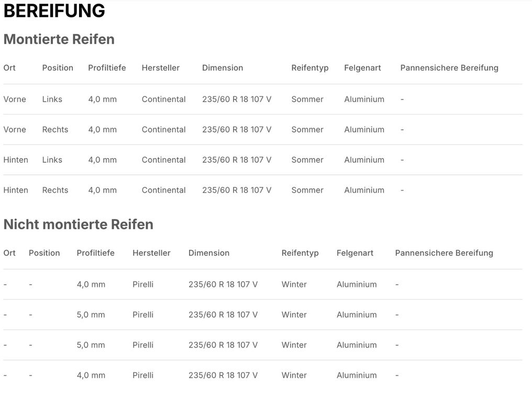Viewport: 532px width, 402px height.
Task: Click Ort header in Montierte Reifen table
Action: point(9,68)
